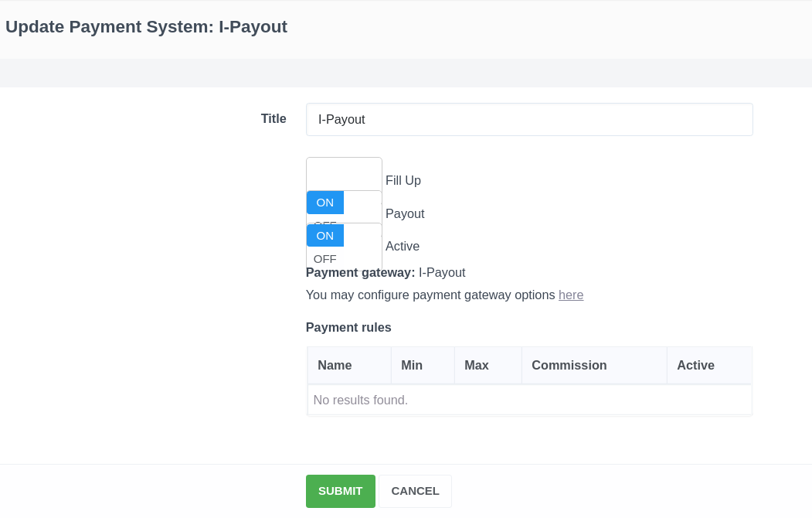Click the 'Update Payment System: I-Payout' heading
This screenshot has height=518, width=812.
pyautogui.click(x=146, y=27)
